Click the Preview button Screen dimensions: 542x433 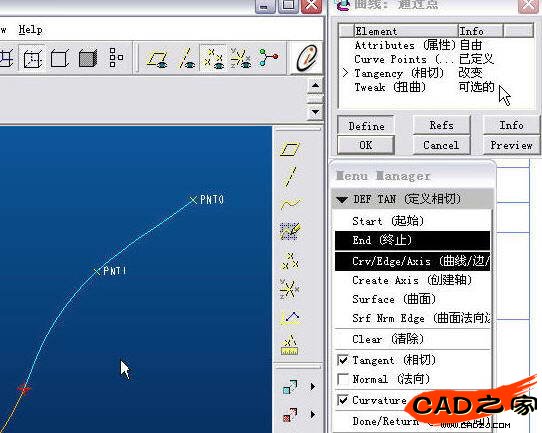pos(511,145)
